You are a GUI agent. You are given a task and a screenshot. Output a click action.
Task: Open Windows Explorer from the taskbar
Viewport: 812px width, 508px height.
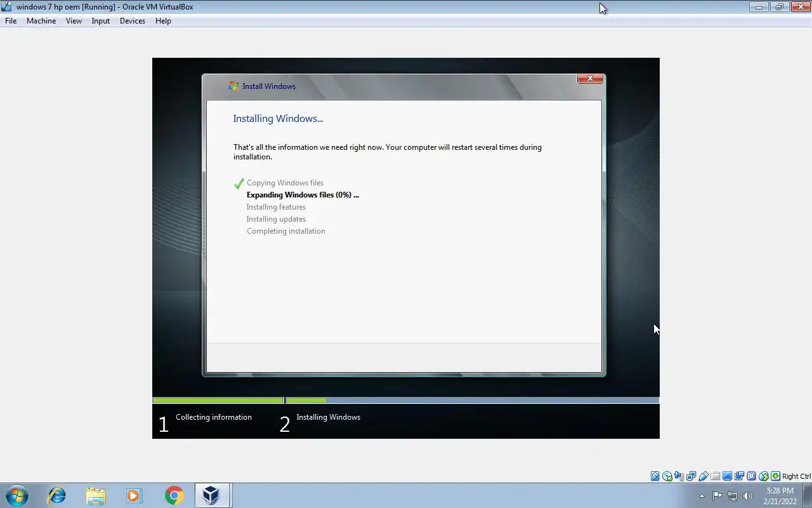96,495
